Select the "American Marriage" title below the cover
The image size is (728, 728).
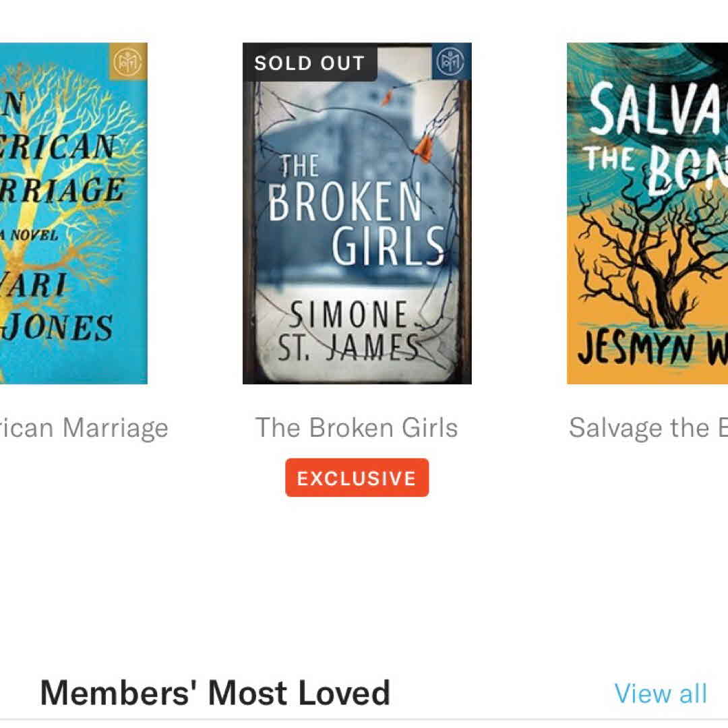point(84,427)
